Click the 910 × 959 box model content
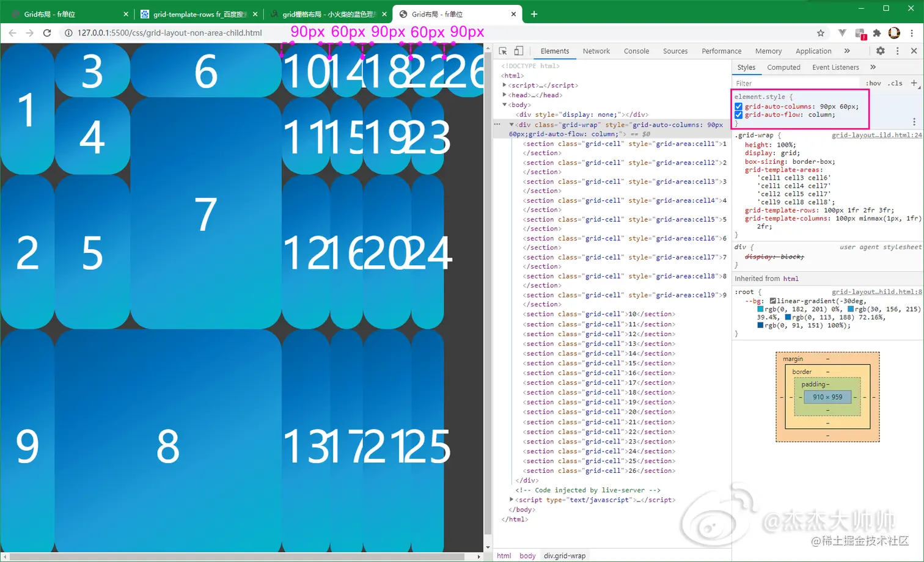The width and height of the screenshot is (924, 562). click(x=827, y=397)
